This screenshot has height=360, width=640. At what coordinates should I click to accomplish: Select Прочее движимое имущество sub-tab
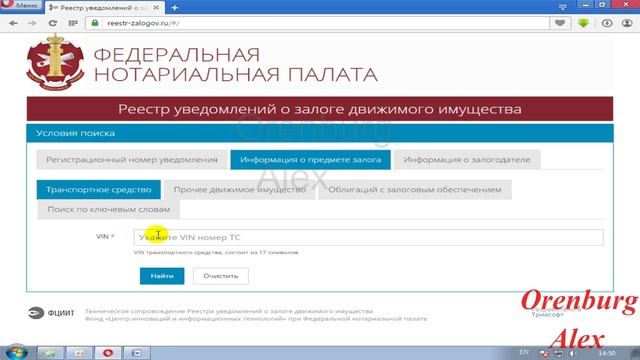coord(240,190)
